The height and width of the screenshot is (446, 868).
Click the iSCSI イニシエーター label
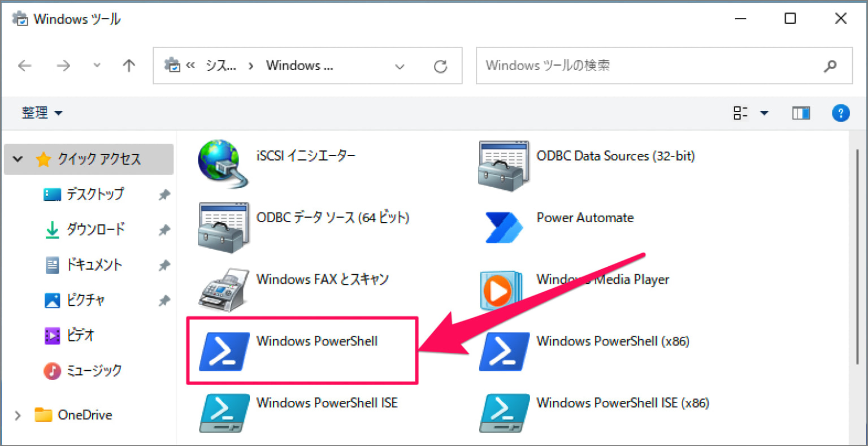pos(306,155)
